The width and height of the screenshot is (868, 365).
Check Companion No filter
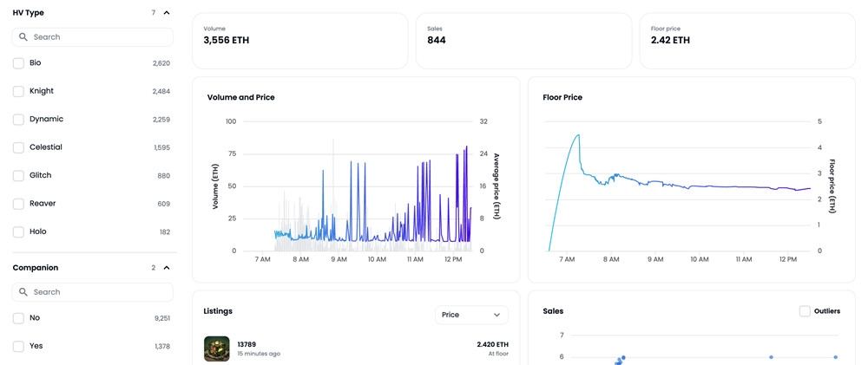coord(18,318)
